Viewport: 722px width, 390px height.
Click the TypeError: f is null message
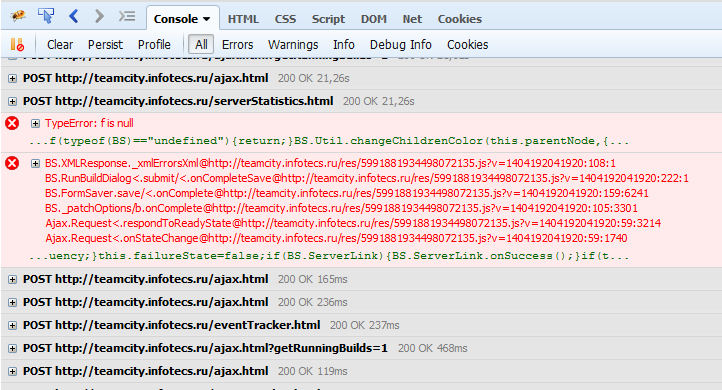coord(89,123)
